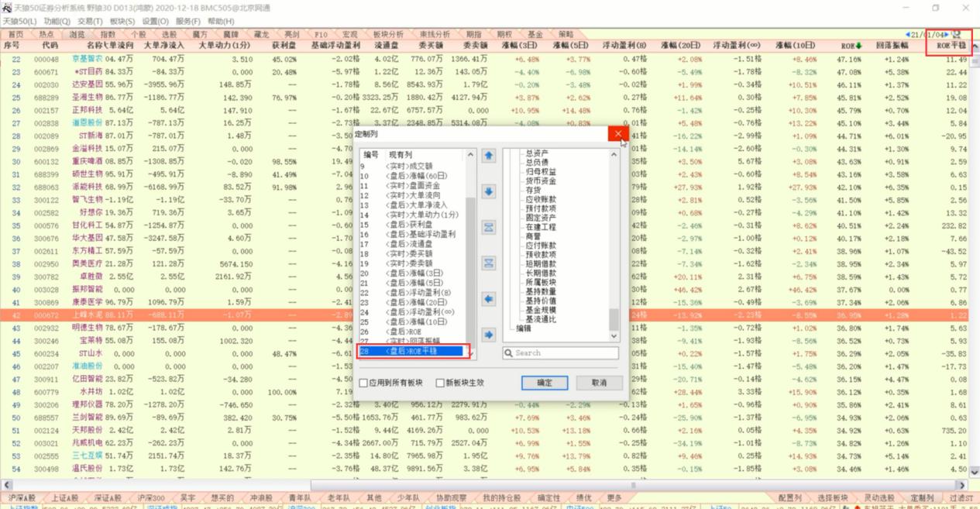Click the 选择板块 button

point(833,497)
